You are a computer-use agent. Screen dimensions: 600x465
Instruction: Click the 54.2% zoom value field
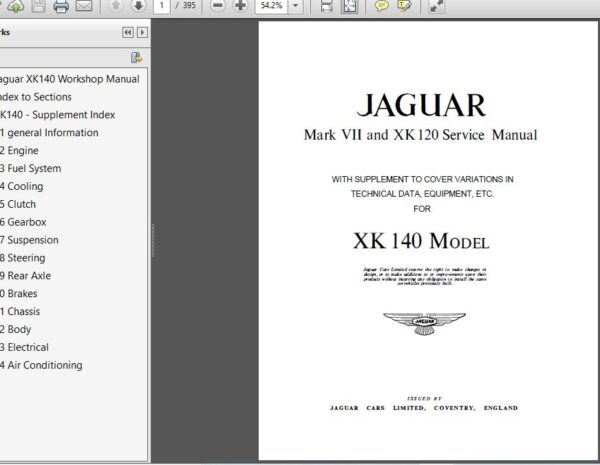271,6
